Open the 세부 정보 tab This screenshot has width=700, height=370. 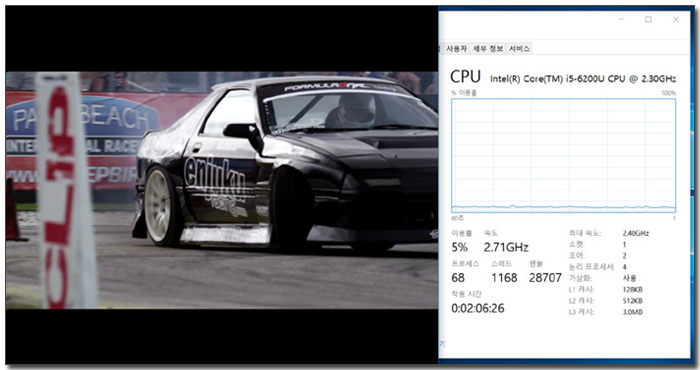488,49
